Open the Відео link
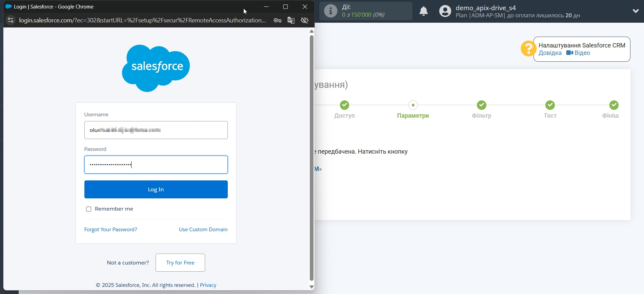The height and width of the screenshot is (294, 644). (x=582, y=53)
